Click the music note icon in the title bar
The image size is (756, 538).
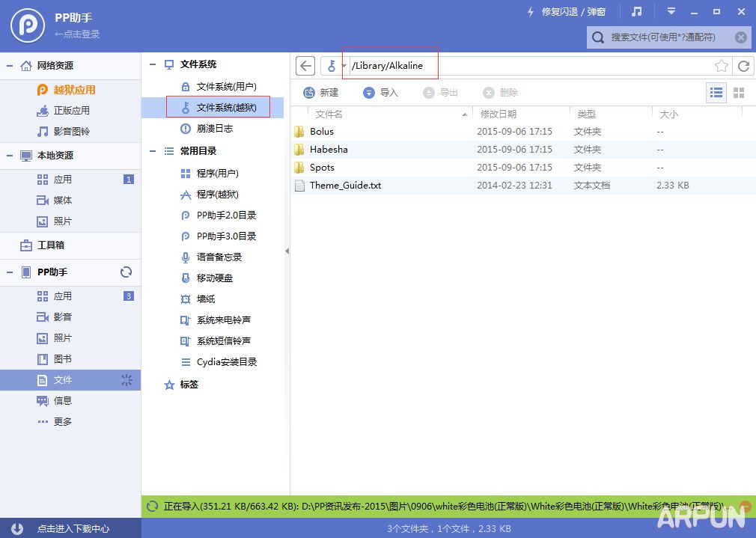[x=638, y=11]
